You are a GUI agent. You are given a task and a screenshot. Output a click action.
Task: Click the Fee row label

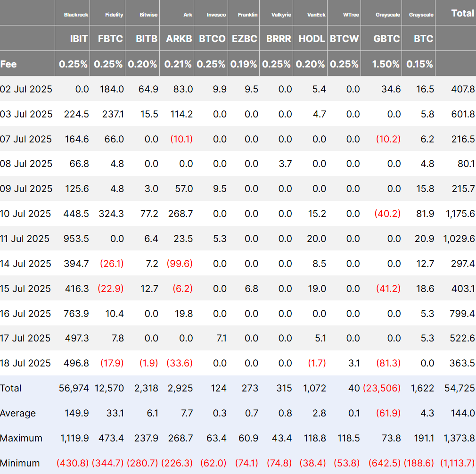[8, 64]
